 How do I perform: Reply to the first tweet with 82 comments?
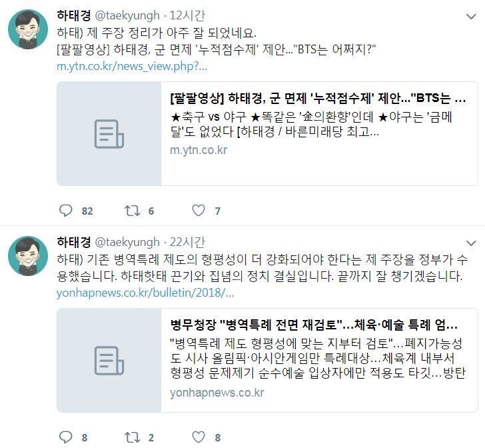pyautogui.click(x=65, y=211)
